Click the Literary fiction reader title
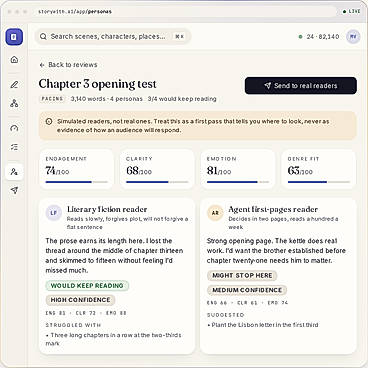 (x=107, y=209)
